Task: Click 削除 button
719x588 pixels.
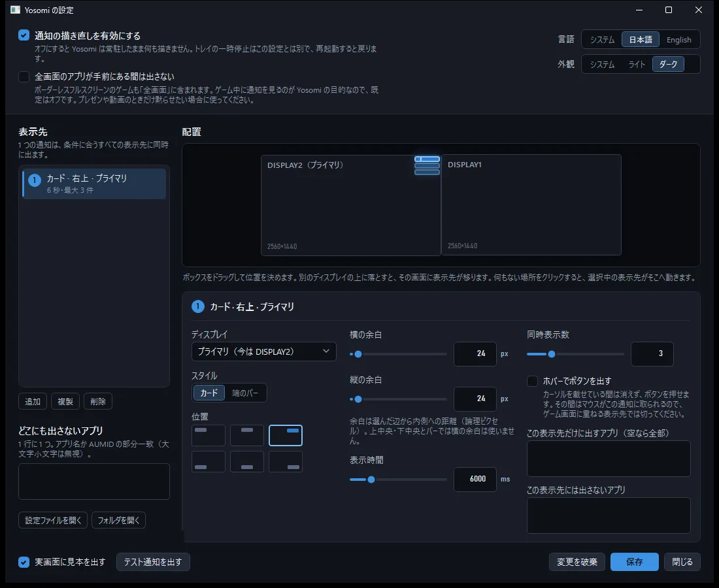Action: tap(98, 401)
